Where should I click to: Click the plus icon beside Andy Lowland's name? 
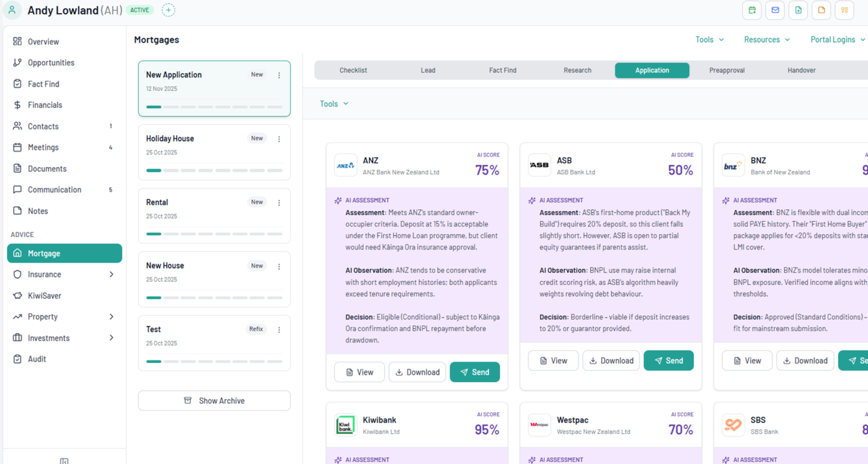pos(168,10)
